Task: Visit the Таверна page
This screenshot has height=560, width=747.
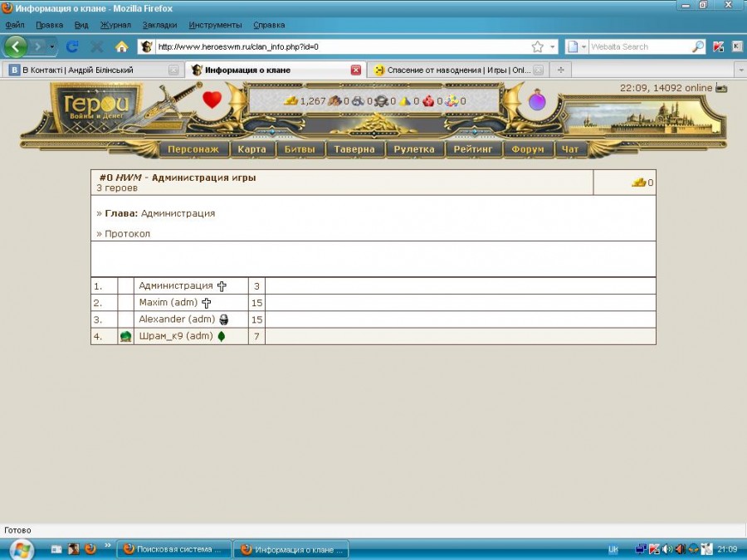Action: 354,149
